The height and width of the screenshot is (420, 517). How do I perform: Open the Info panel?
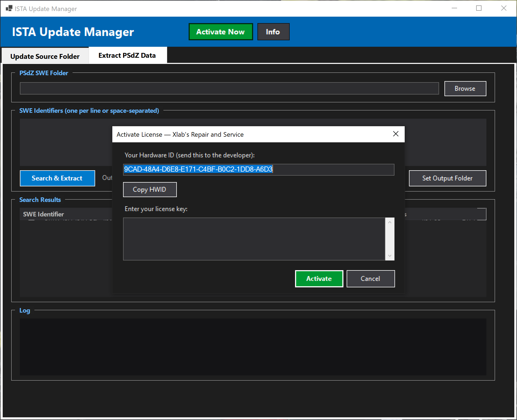(273, 32)
